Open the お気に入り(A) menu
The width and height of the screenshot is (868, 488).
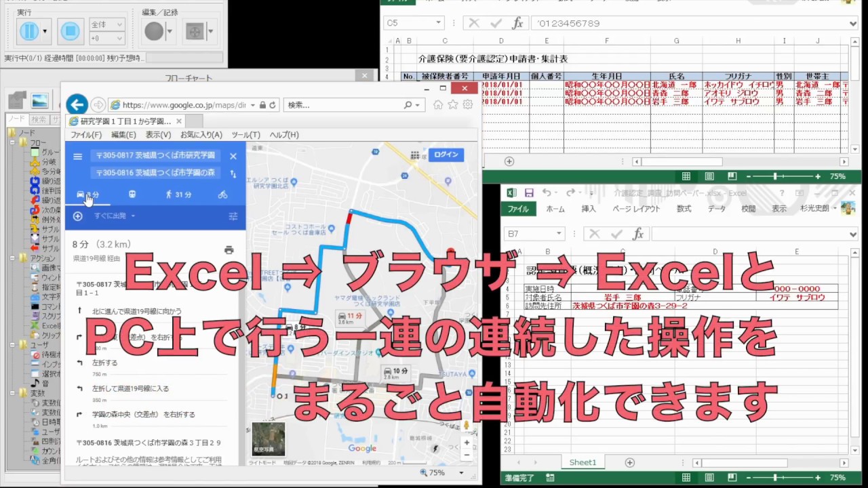(x=201, y=135)
